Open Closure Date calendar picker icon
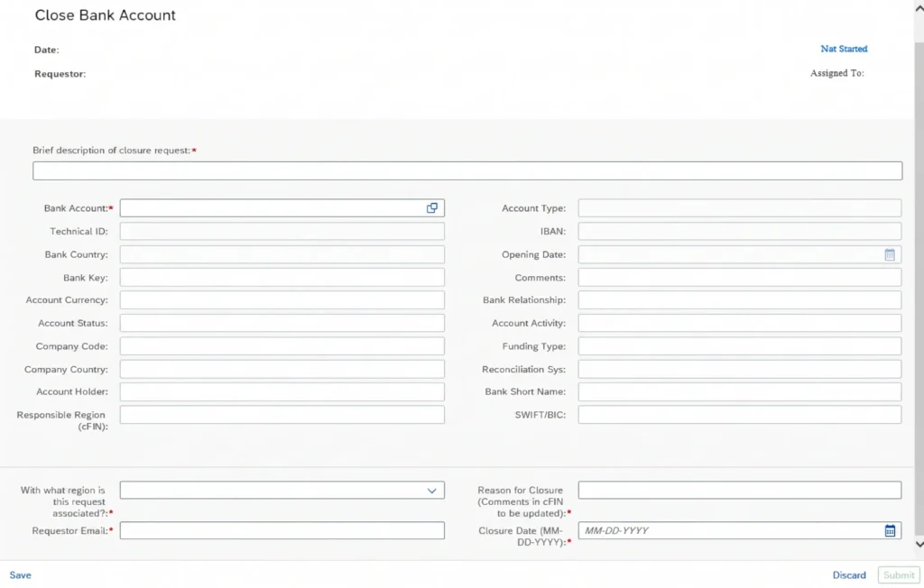The image size is (924, 588). click(x=890, y=531)
